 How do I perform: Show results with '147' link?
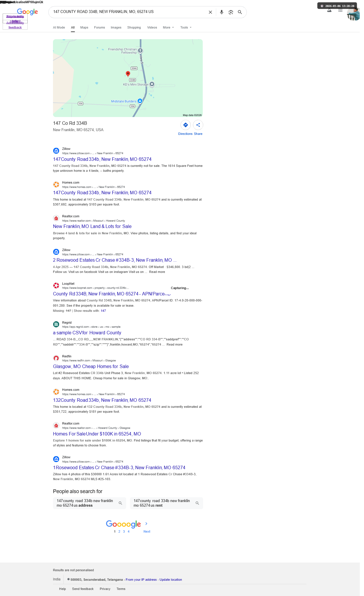[103, 311]
